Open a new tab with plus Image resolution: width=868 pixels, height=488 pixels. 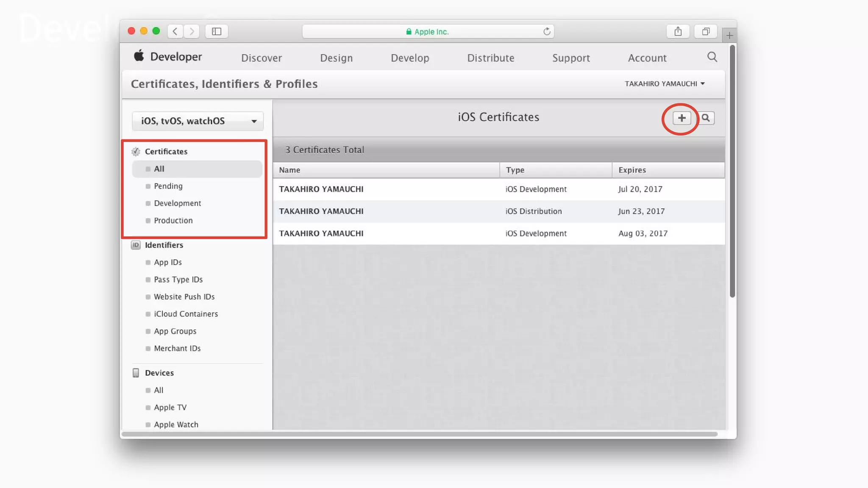click(x=729, y=36)
